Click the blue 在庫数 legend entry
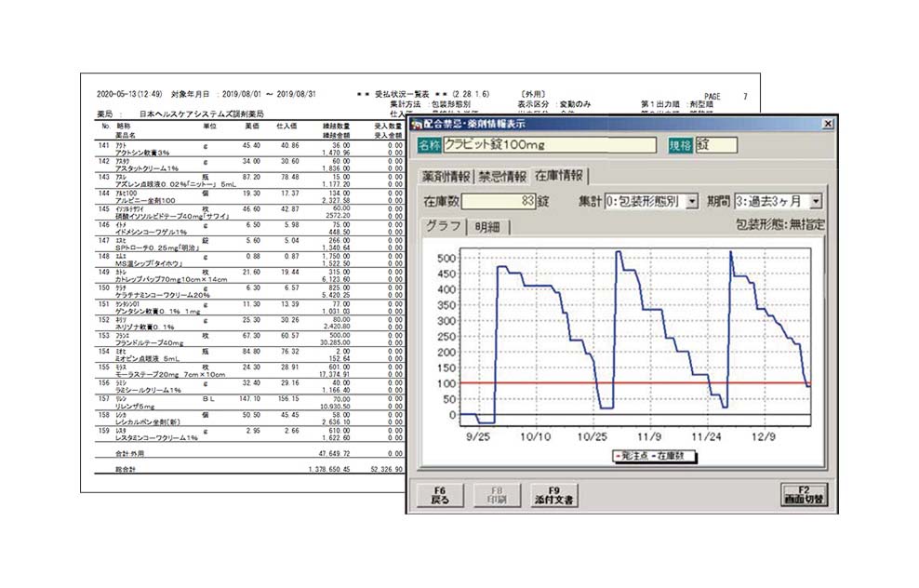The image size is (919, 588). (x=657, y=456)
